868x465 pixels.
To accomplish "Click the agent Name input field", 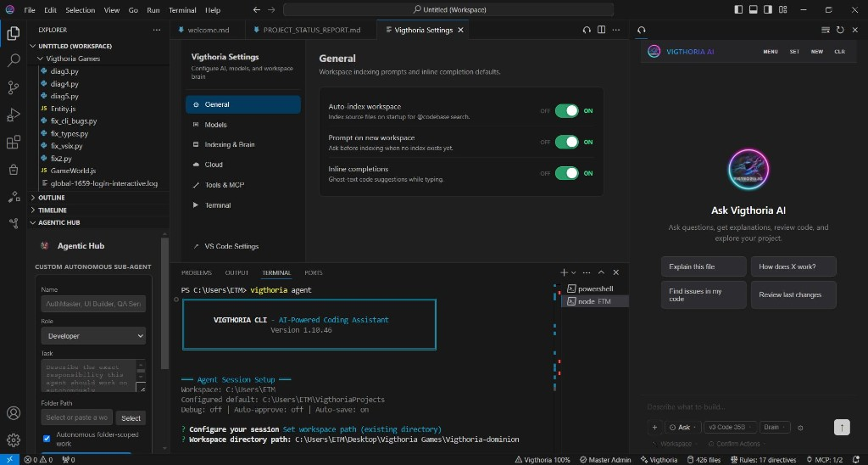I will (93, 304).
